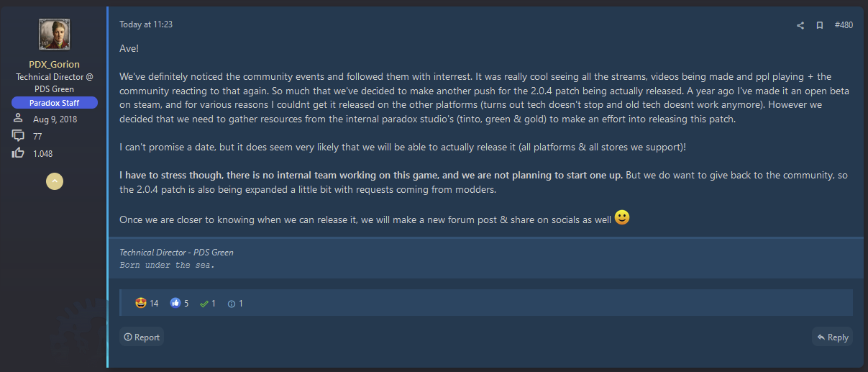This screenshot has width=868, height=372.
Task: Bookmark this post with the bookmark icon
Action: (819, 25)
